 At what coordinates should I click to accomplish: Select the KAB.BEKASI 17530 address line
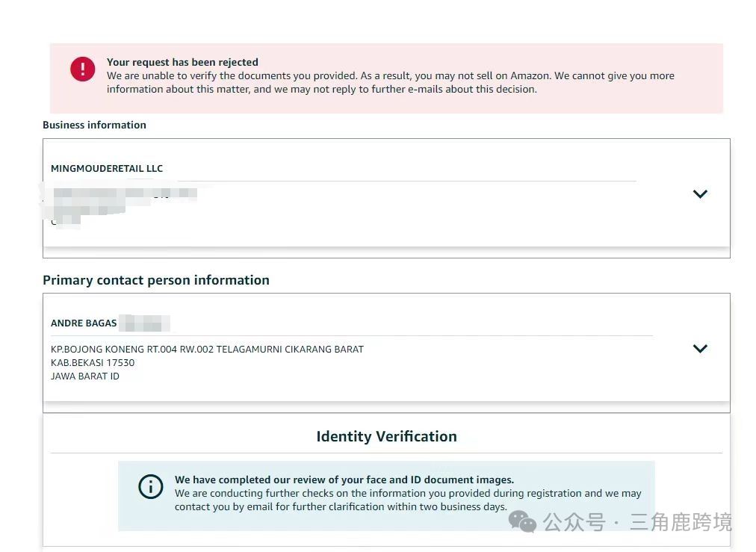pyautogui.click(x=93, y=362)
